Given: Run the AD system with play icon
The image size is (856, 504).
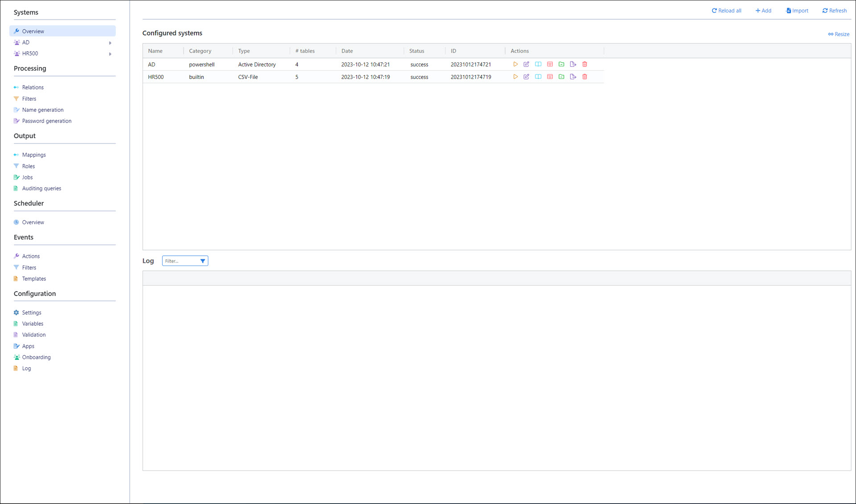Looking at the screenshot, I should [x=515, y=64].
